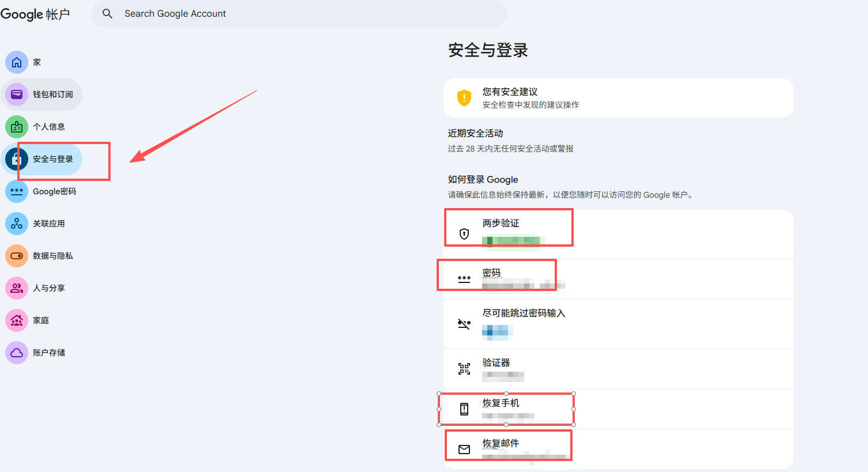The height and width of the screenshot is (472, 868).
Task: Open the 密码 setting row
Action: (619, 279)
